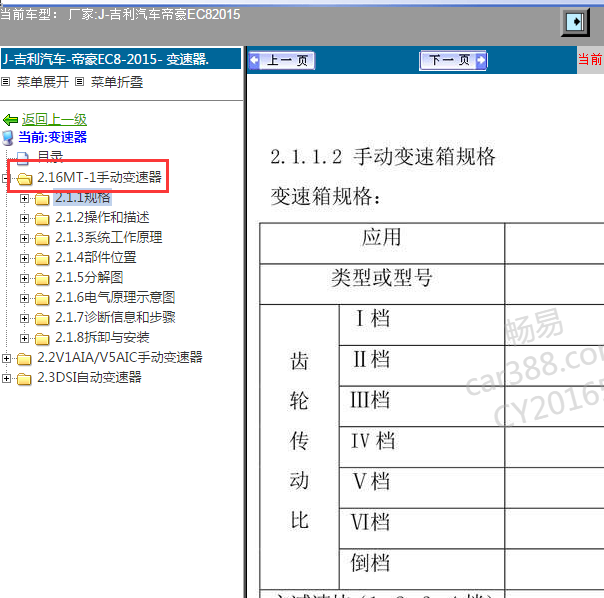
Task: Collapse all menus via 菜单折叠
Action: [x=117, y=82]
